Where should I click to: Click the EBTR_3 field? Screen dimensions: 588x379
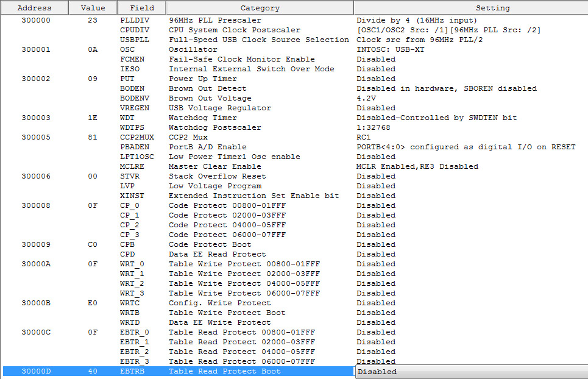135,361
